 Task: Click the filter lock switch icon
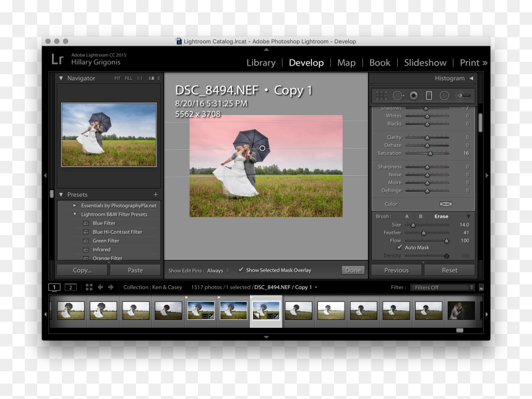point(481,288)
